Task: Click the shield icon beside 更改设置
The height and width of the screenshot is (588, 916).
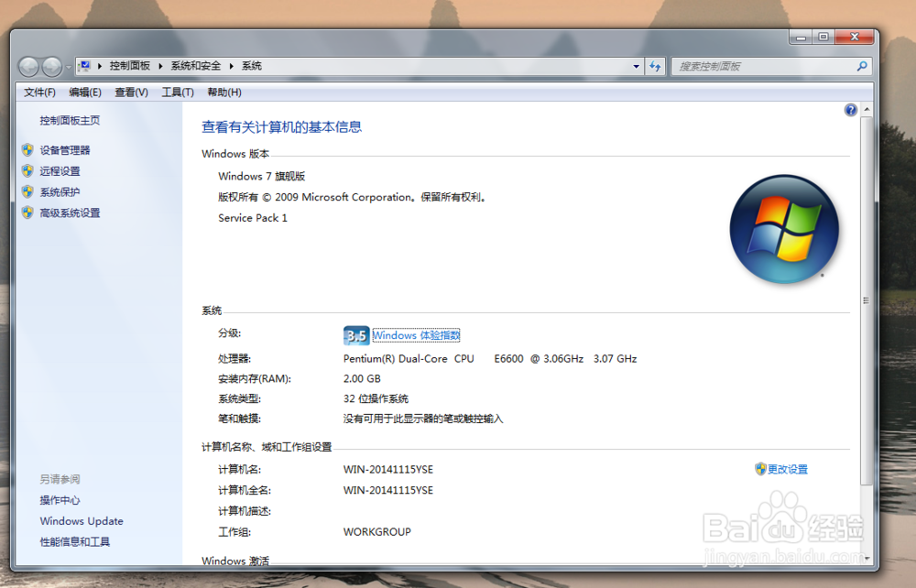Action: pos(760,469)
